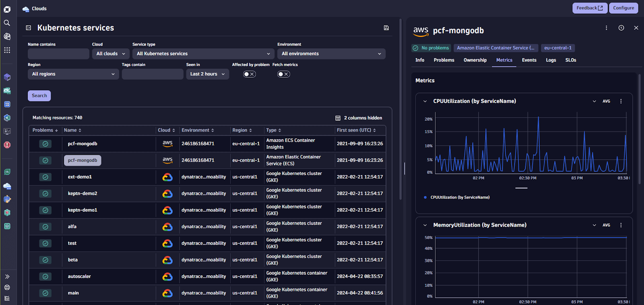Open the All clouds dropdown
This screenshot has width=644, height=305.
[x=111, y=54]
